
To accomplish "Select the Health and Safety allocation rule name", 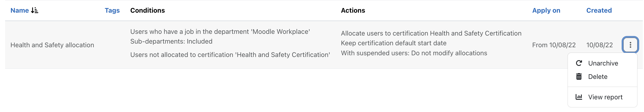I will coord(52,45).
